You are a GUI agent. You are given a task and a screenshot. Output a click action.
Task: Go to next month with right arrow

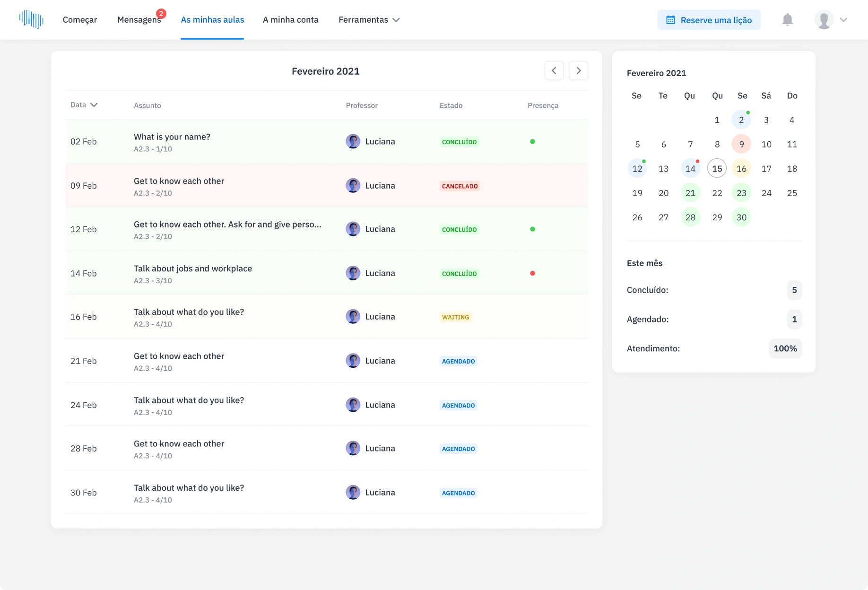[578, 70]
